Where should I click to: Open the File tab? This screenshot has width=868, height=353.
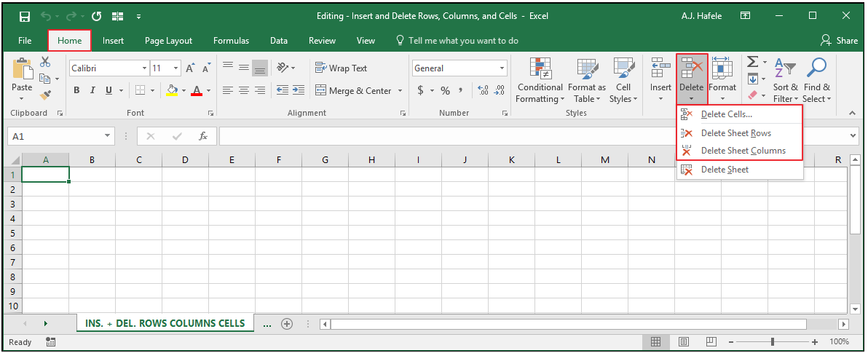pos(25,40)
